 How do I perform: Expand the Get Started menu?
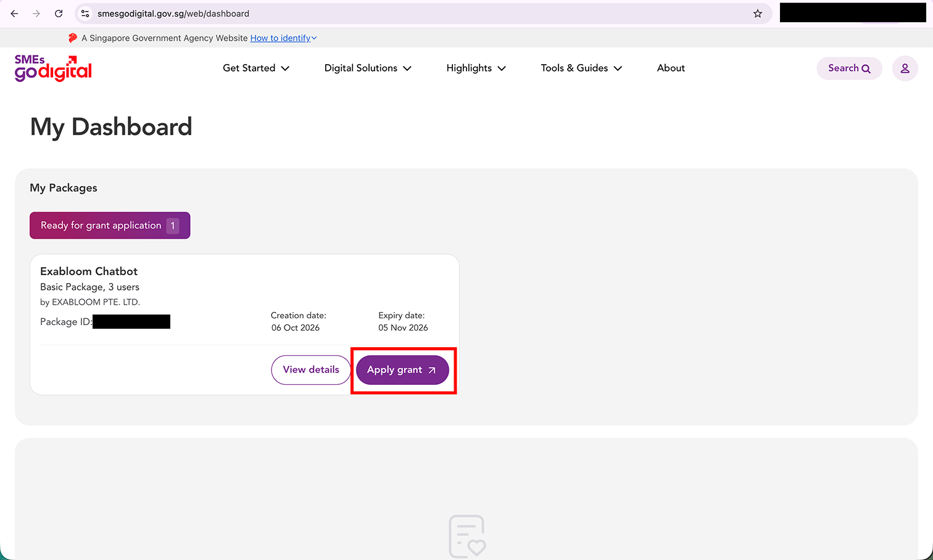256,68
